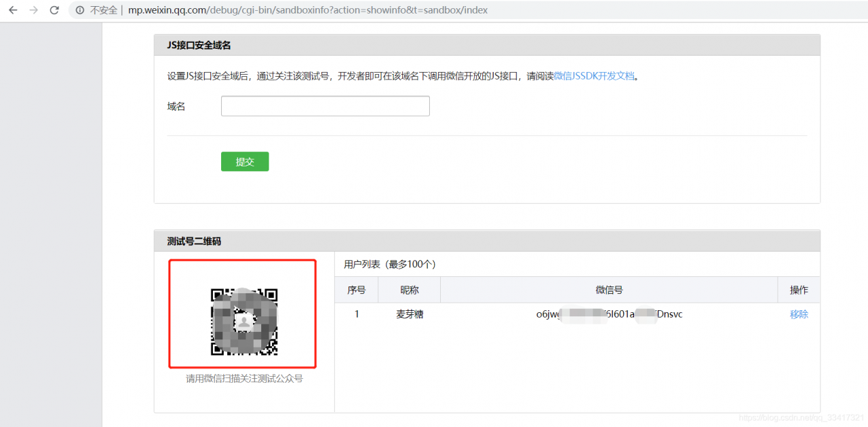The width and height of the screenshot is (868, 427).
Task: Submit the domain with 提交 button
Action: pyautogui.click(x=245, y=162)
